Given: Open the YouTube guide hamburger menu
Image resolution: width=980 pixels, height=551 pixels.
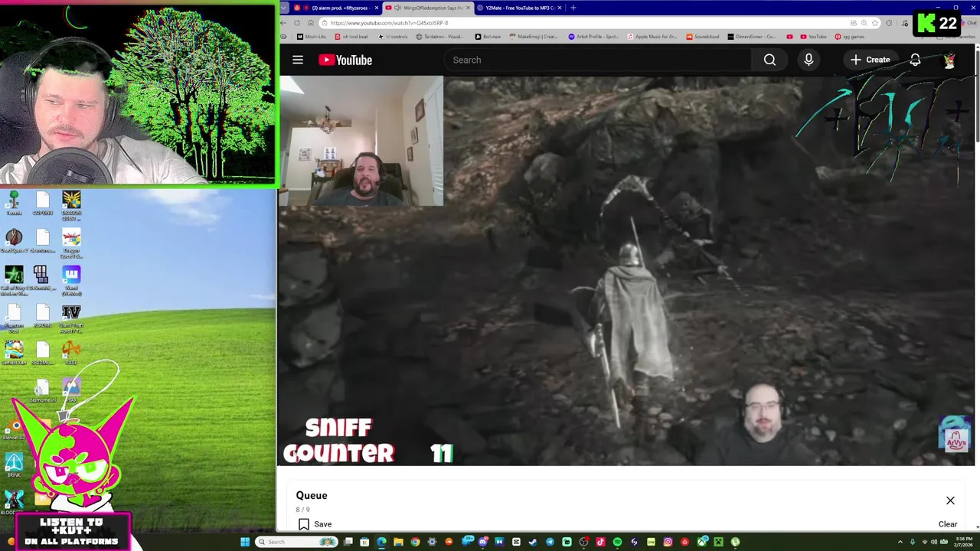Looking at the screenshot, I should tap(298, 60).
